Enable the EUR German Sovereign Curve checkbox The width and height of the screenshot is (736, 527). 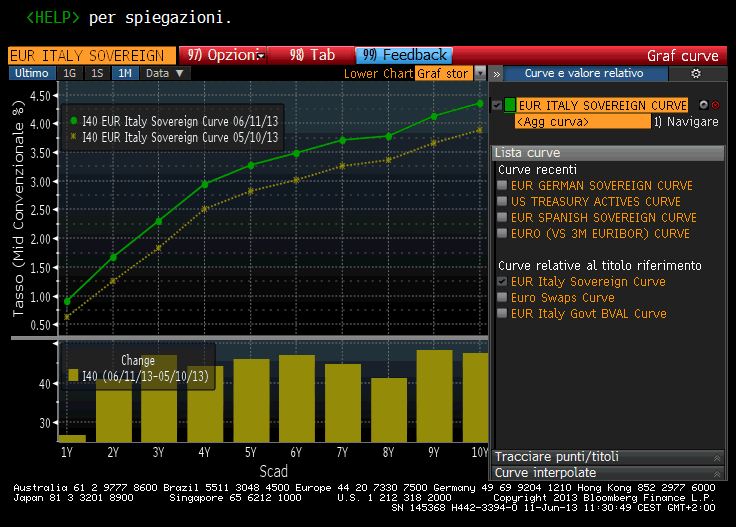click(x=502, y=186)
